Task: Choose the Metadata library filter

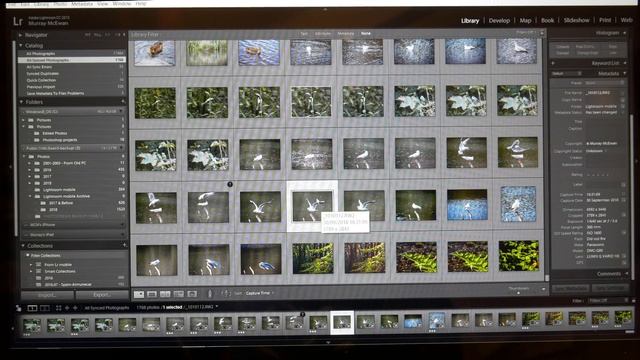Action: click(345, 34)
